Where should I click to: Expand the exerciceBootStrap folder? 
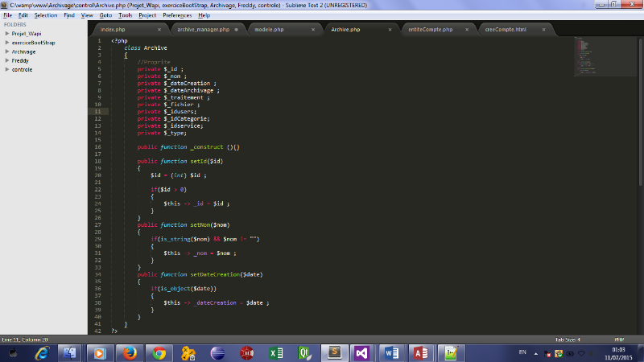[7, 43]
